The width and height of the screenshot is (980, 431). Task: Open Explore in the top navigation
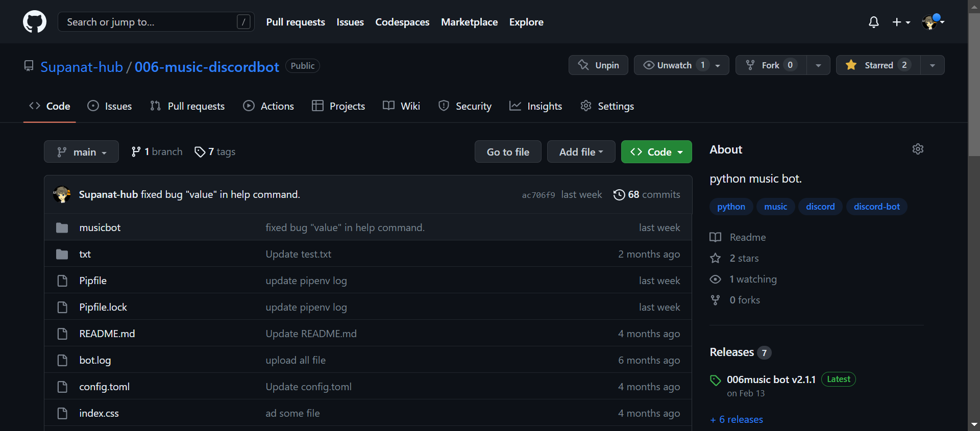pyautogui.click(x=526, y=22)
